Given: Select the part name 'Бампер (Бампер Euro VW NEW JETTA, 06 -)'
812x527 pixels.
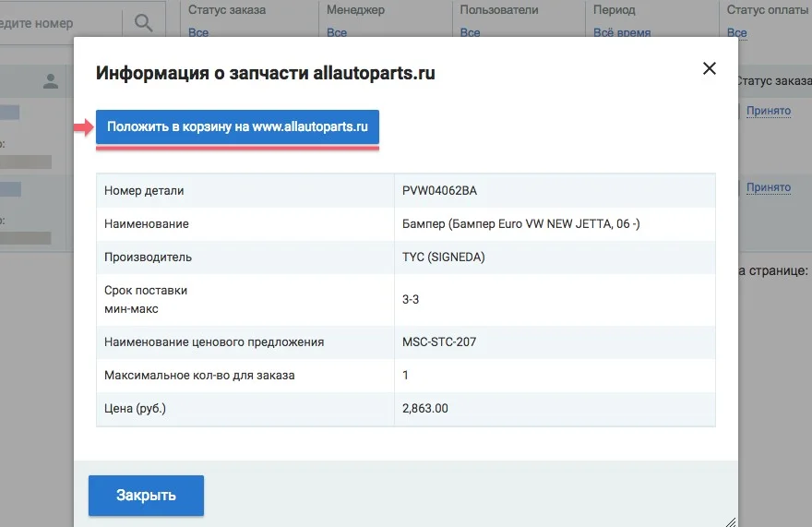Looking at the screenshot, I should pyautogui.click(x=521, y=224).
